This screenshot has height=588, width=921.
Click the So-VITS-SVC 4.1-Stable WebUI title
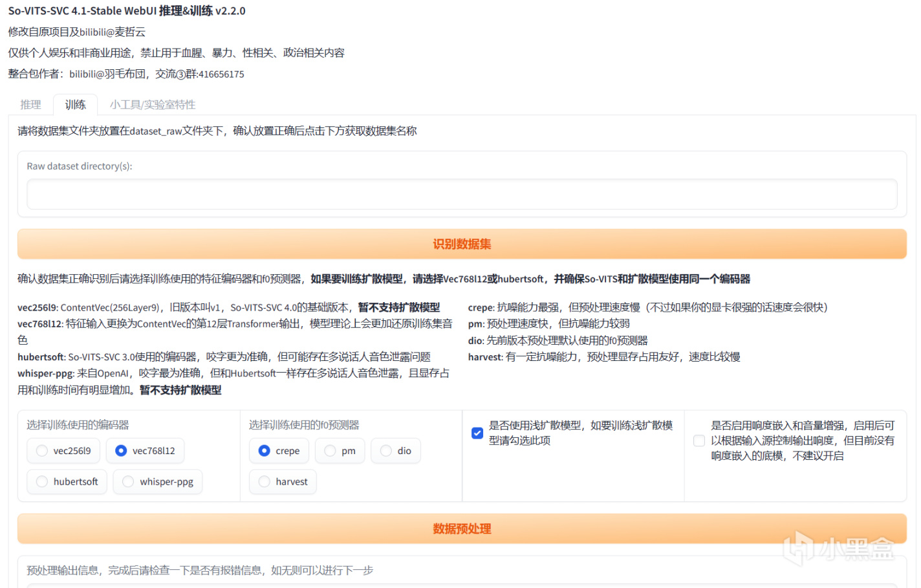click(x=127, y=11)
